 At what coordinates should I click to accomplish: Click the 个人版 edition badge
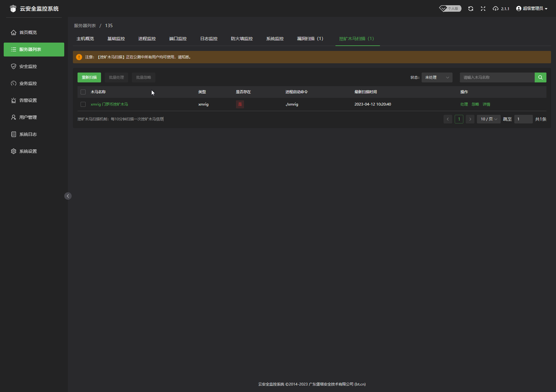(450, 9)
